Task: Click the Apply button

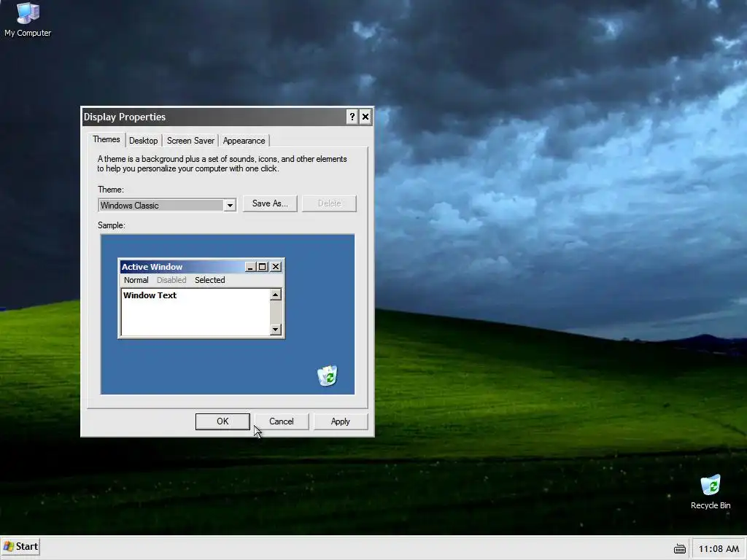Action: coord(341,421)
